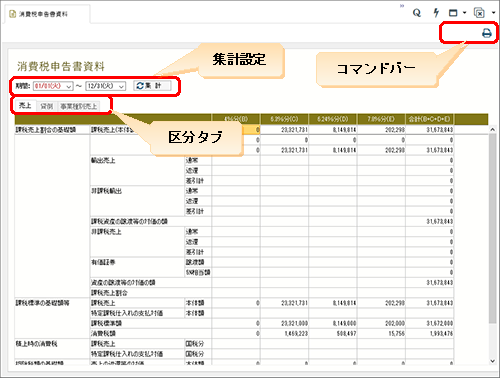Switch to the 事業種別売上 tab
The image size is (500, 378).
(78, 106)
